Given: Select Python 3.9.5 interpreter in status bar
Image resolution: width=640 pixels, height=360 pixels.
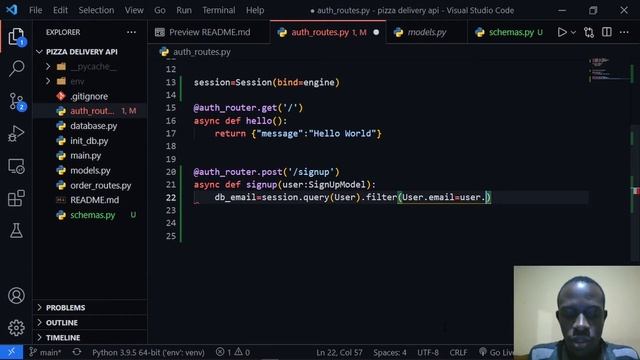Looking at the screenshot, I should [148, 352].
